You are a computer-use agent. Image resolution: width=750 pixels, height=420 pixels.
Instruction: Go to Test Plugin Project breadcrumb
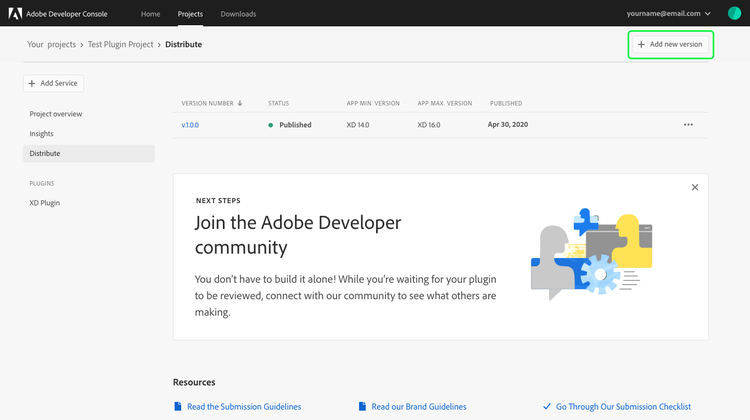tap(121, 44)
